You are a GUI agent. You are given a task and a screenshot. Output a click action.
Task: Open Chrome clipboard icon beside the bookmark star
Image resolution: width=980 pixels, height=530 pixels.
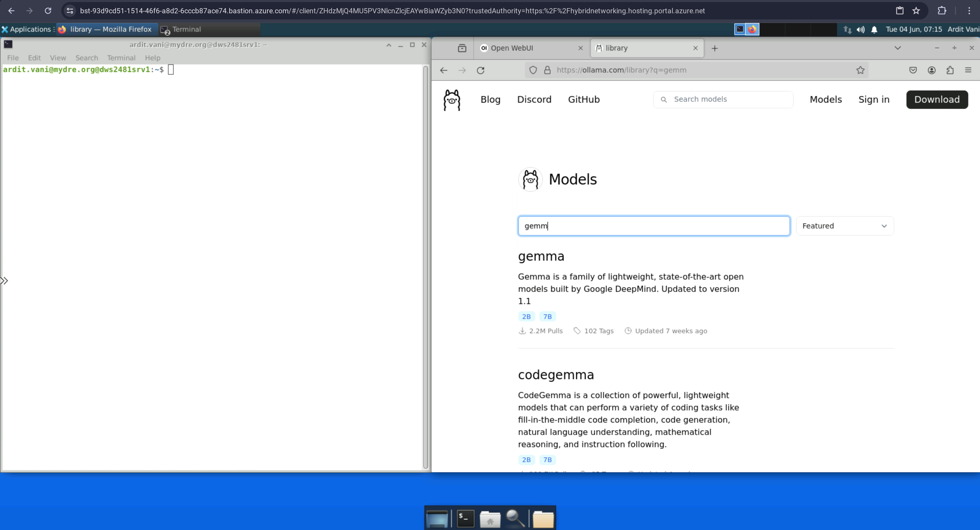899,11
